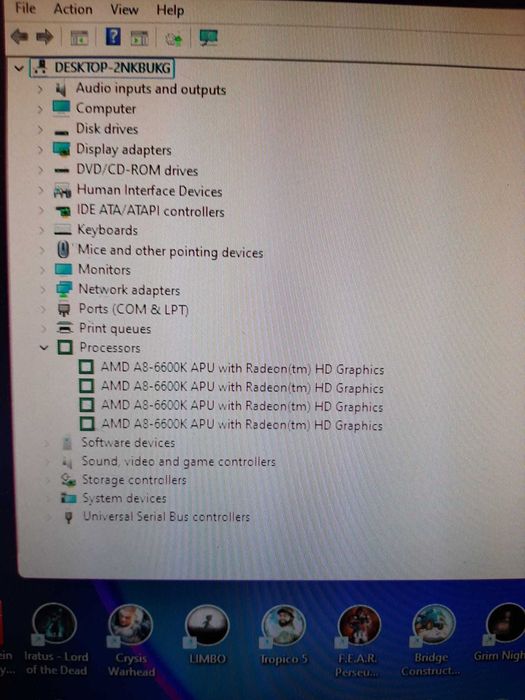The image size is (525, 700).
Task: Select the third AMD A8-6600K APU entry
Action: point(242,406)
